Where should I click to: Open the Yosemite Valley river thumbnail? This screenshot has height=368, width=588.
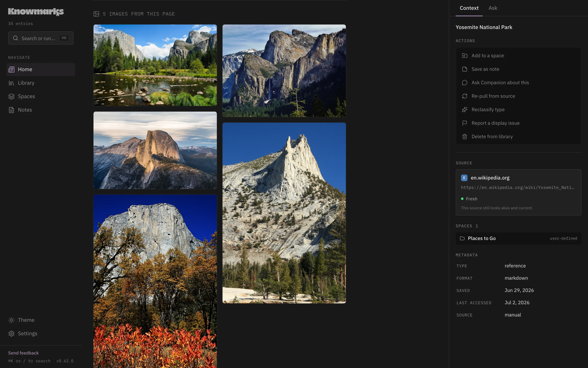coord(155,65)
